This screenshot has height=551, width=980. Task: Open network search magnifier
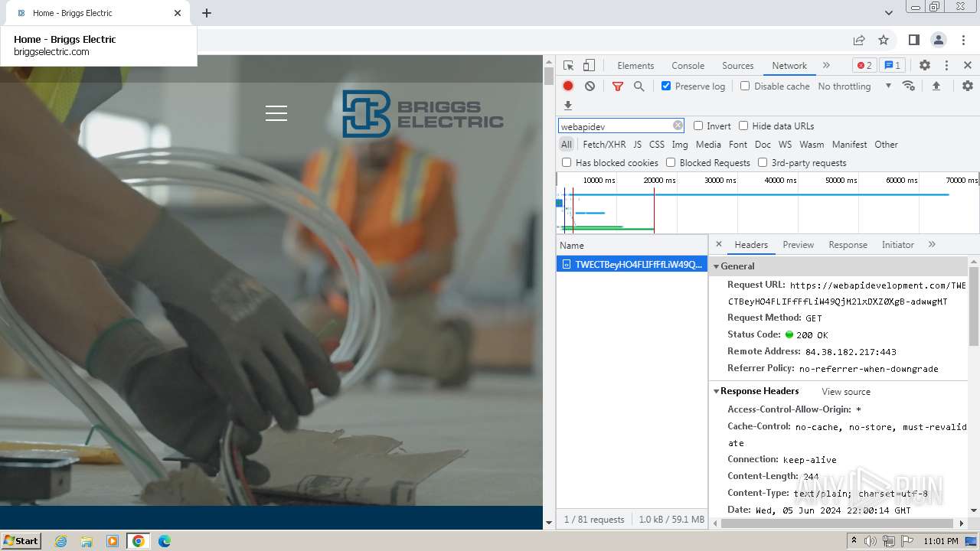pos(639,86)
